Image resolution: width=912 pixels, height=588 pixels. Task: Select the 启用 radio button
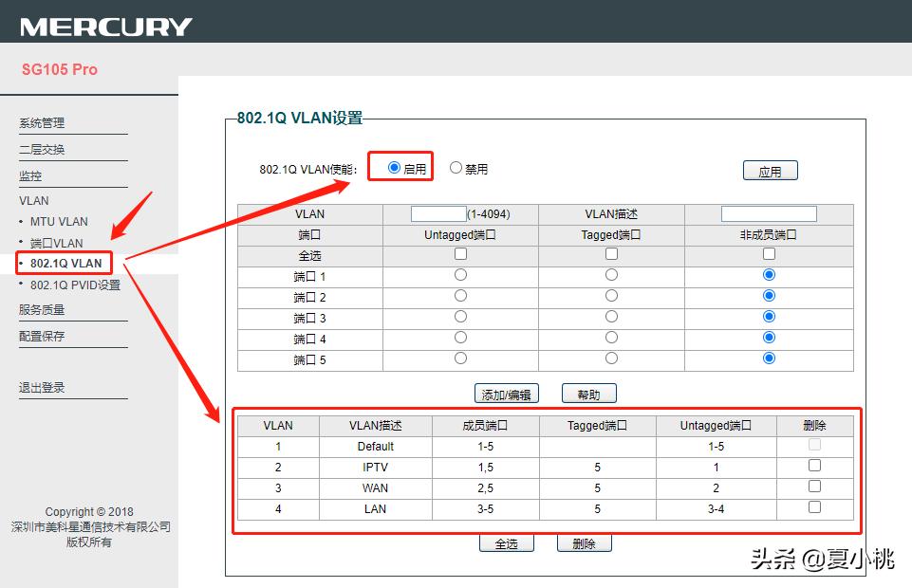click(395, 168)
